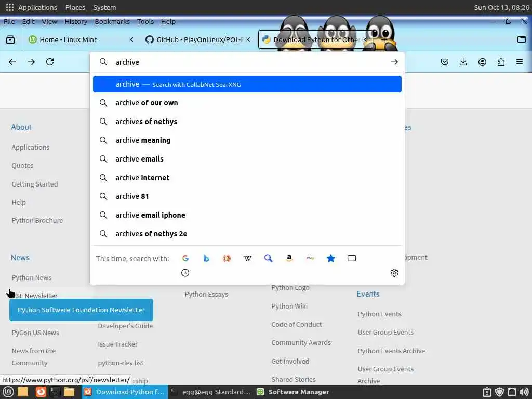Open the Help menu
This screenshot has width=532, height=399.
pos(168,21)
